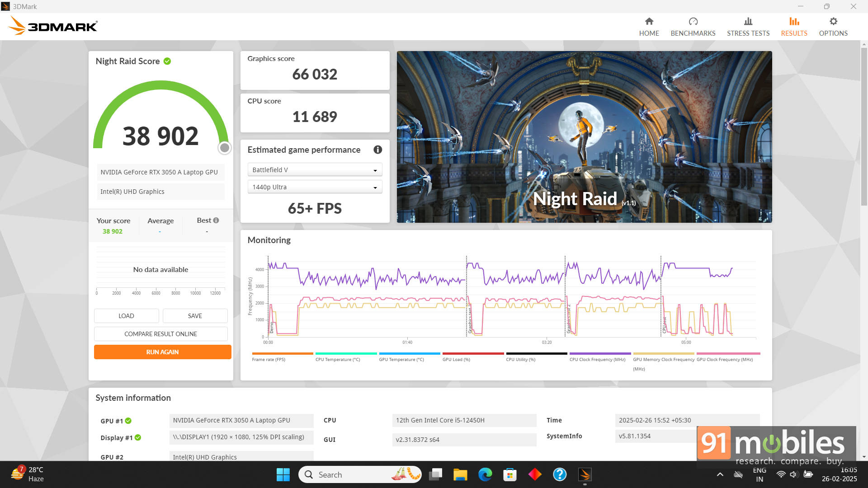Launch Microsoft Edge from the taskbar

pyautogui.click(x=485, y=474)
